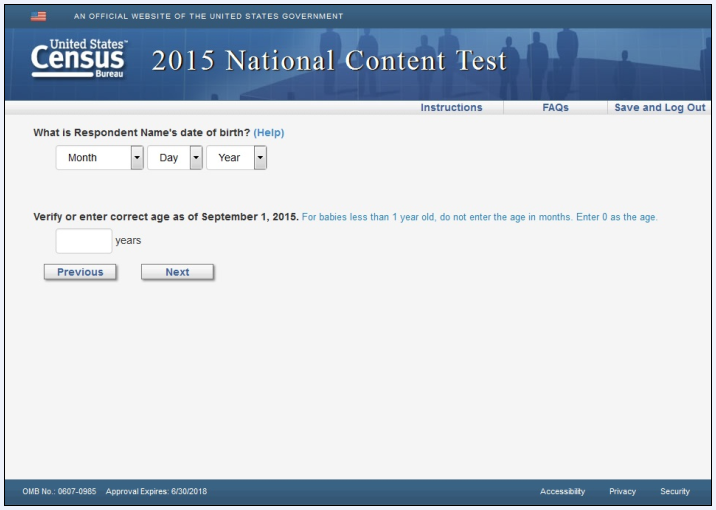716x510 pixels.
Task: Click the verify age as of September 1 text
Action: click(166, 217)
